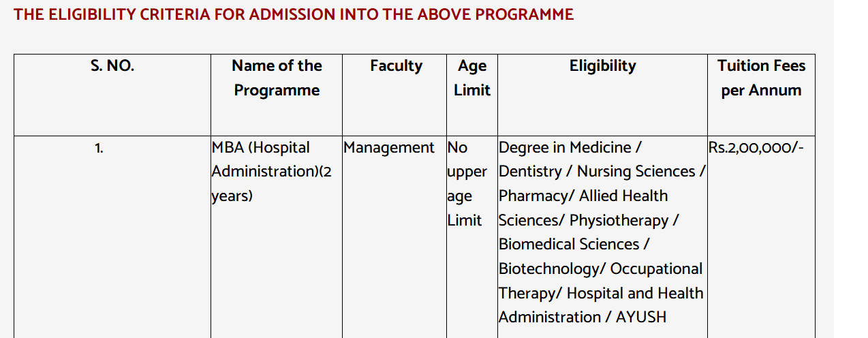Select the Biomedical Sciences text

(574, 245)
